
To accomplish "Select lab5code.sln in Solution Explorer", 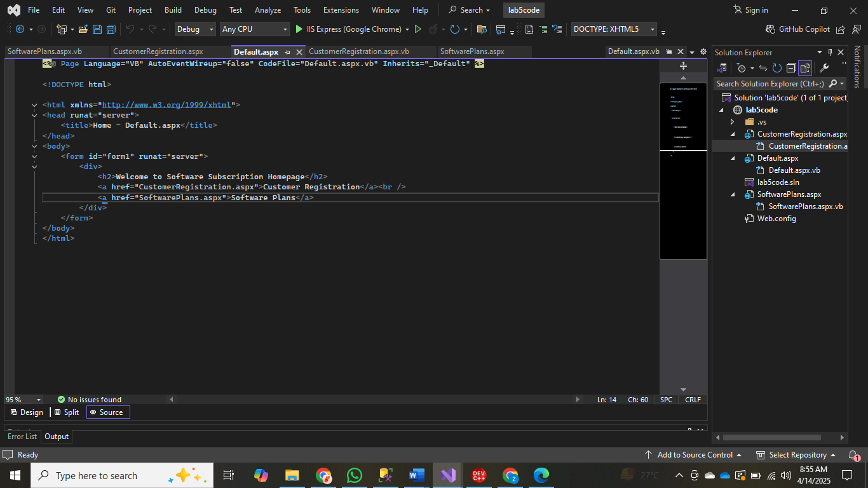I will point(778,182).
